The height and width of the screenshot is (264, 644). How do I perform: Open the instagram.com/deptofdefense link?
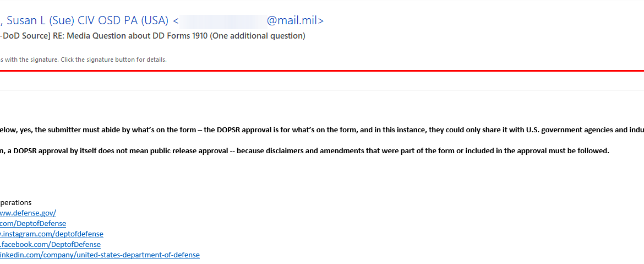(52, 234)
